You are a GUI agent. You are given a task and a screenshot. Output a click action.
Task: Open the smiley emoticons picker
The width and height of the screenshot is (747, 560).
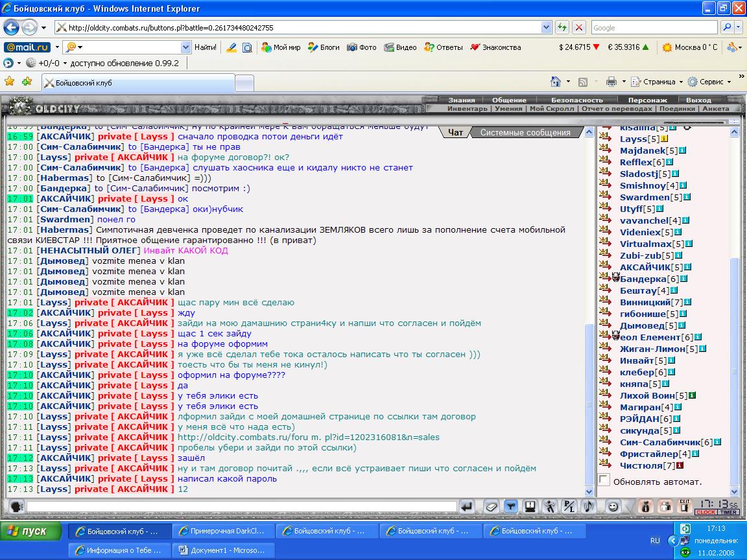pyautogui.click(x=613, y=507)
